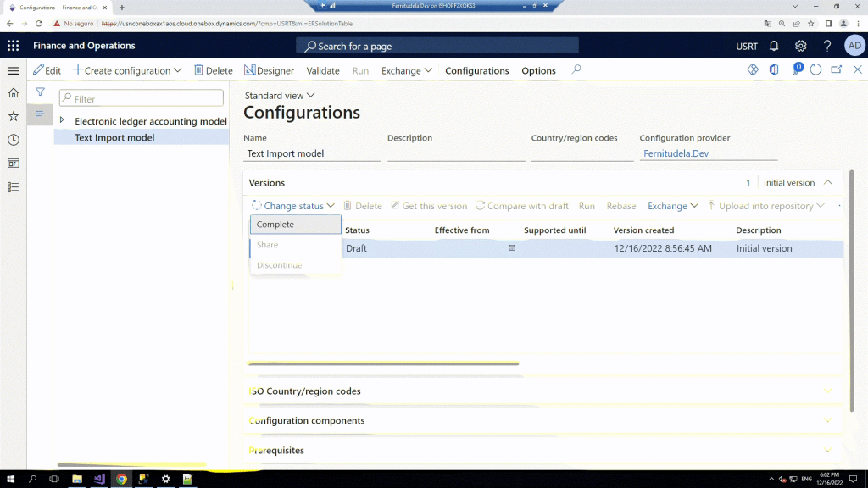Open the Options menu tab
The width and height of the screenshot is (868, 488).
point(538,71)
